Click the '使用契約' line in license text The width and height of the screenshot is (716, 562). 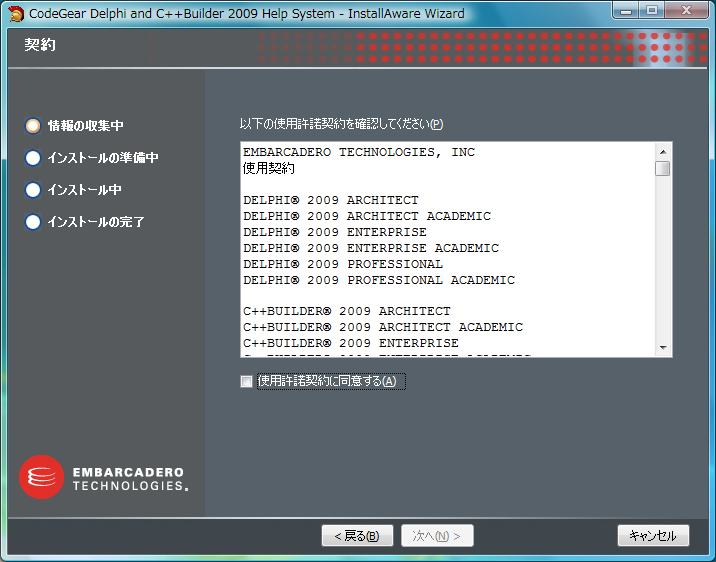pyautogui.click(x=268, y=168)
